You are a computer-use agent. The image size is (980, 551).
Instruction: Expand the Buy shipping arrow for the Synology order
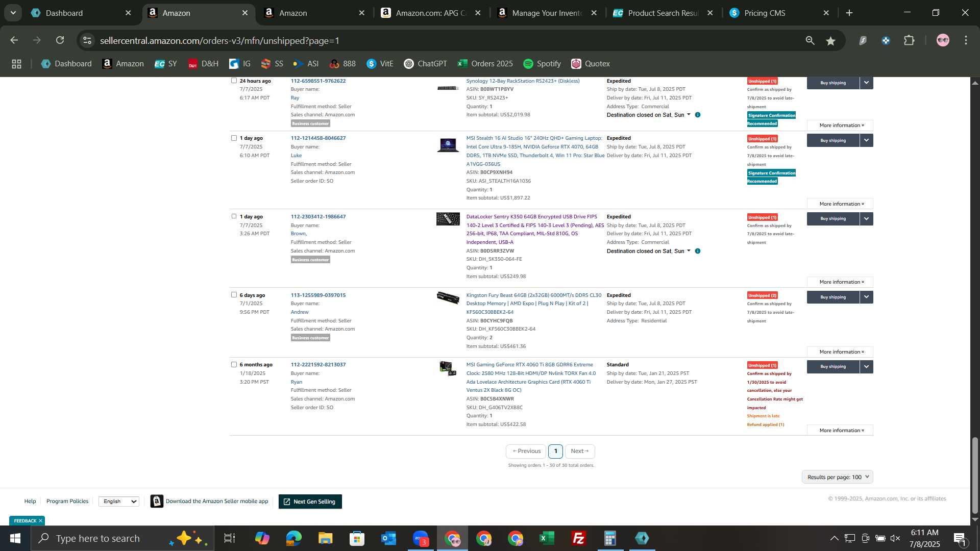click(866, 83)
